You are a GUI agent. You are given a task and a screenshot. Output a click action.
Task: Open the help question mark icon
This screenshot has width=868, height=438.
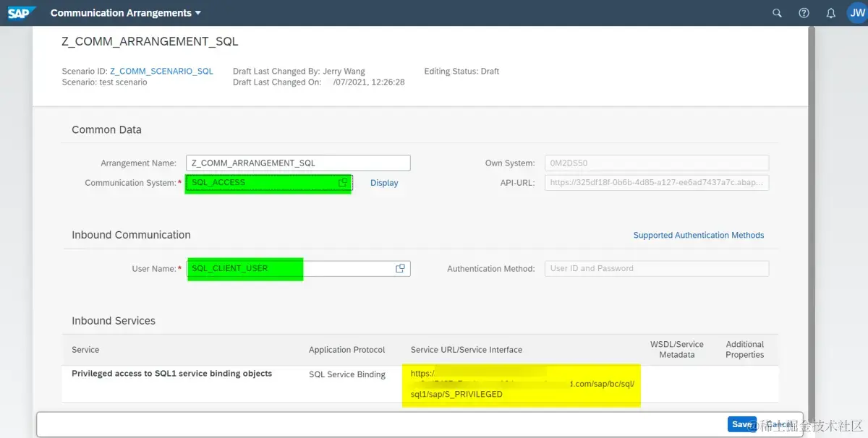point(804,13)
